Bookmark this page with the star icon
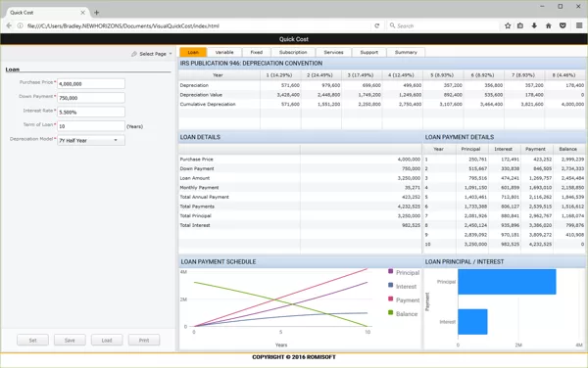 pos(508,25)
